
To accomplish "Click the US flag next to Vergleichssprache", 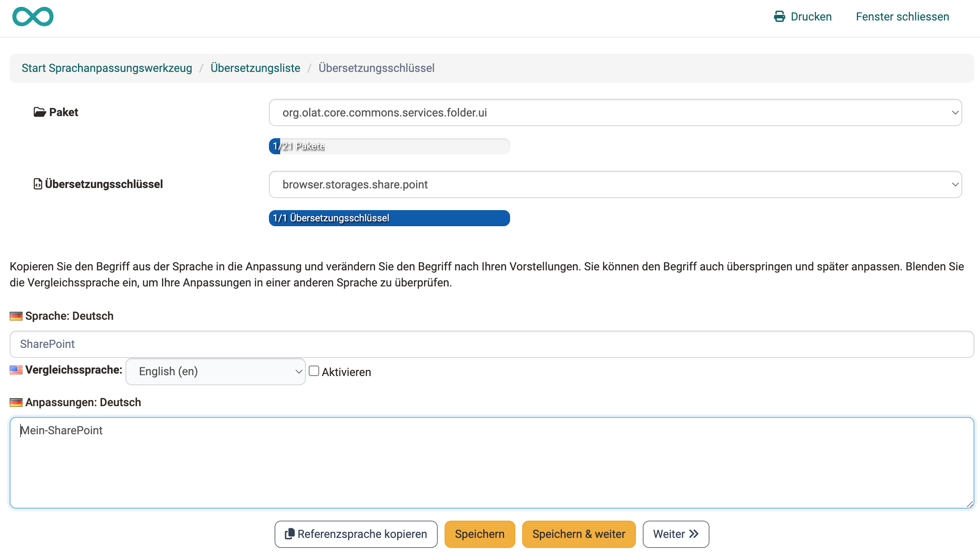I will 16,370.
